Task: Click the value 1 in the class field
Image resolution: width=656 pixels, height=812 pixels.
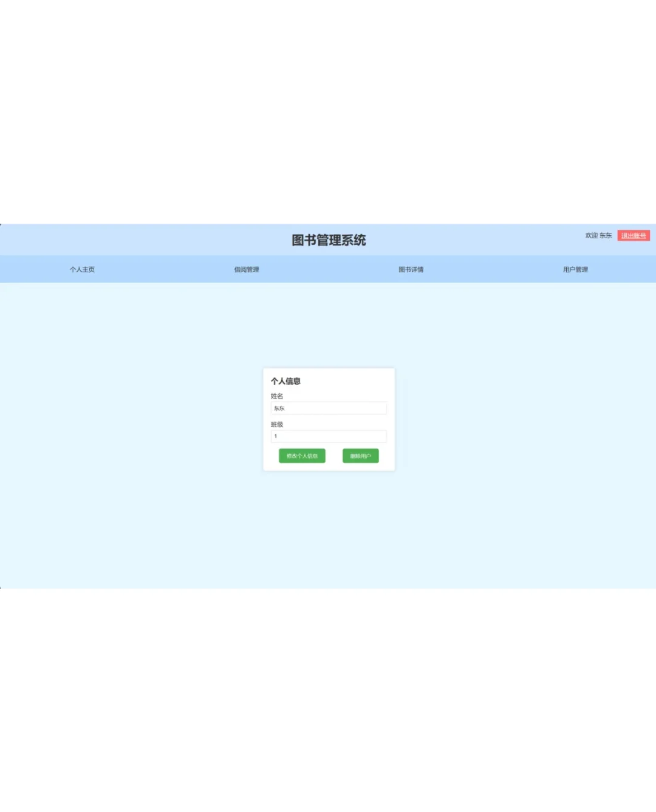Action: point(276,436)
